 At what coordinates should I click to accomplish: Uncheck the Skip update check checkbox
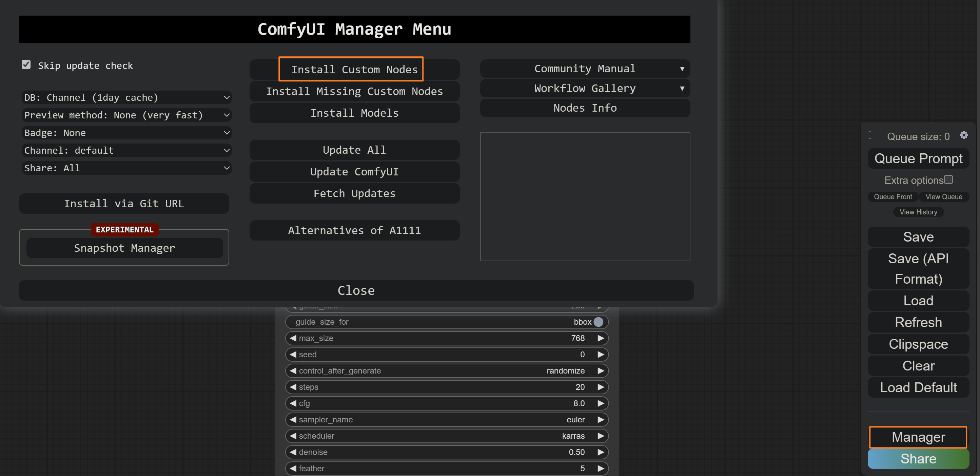coord(26,65)
